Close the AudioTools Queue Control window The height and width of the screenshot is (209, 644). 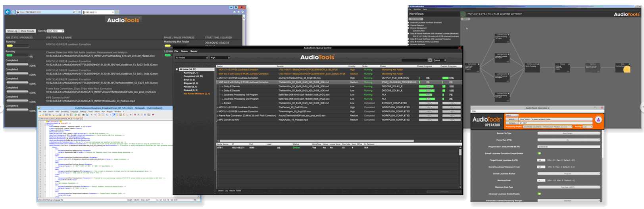pyautogui.click(x=459, y=48)
